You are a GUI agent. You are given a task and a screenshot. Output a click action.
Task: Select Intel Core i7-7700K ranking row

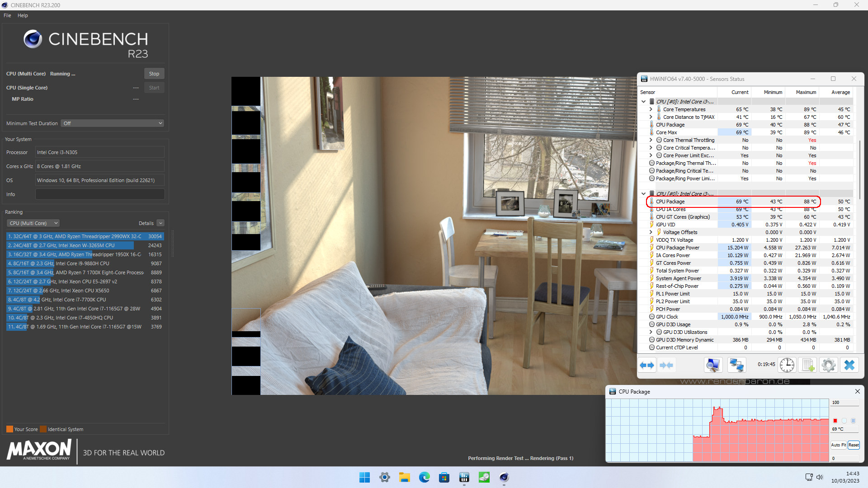(85, 300)
